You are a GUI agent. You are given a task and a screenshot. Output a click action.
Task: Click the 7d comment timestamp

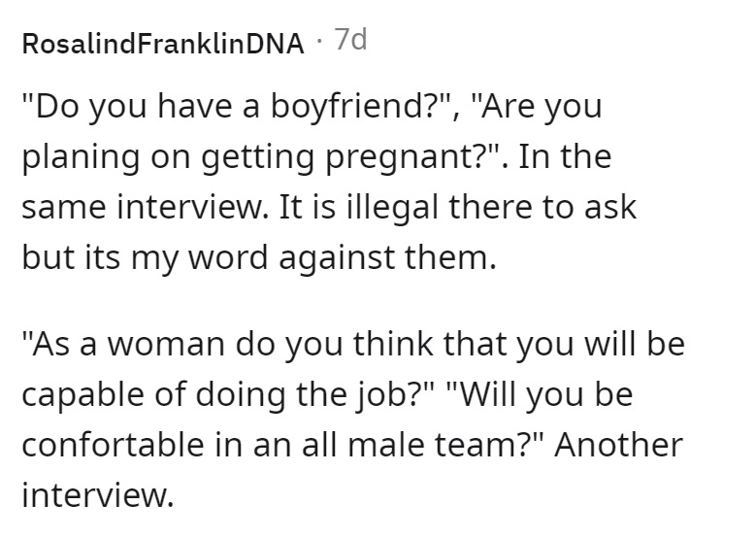[350, 40]
